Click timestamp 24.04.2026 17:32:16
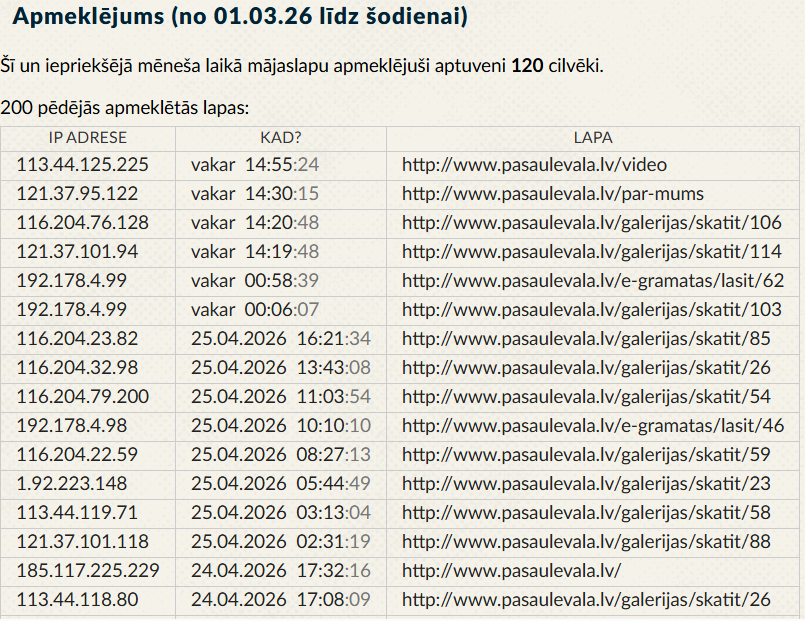 point(281,571)
